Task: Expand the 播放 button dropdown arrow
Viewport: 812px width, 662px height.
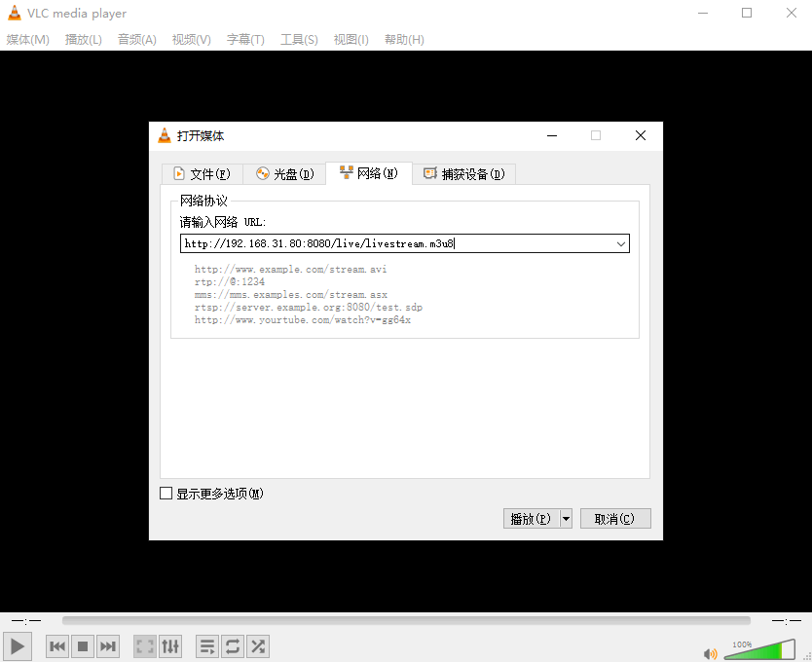Action: point(566,519)
